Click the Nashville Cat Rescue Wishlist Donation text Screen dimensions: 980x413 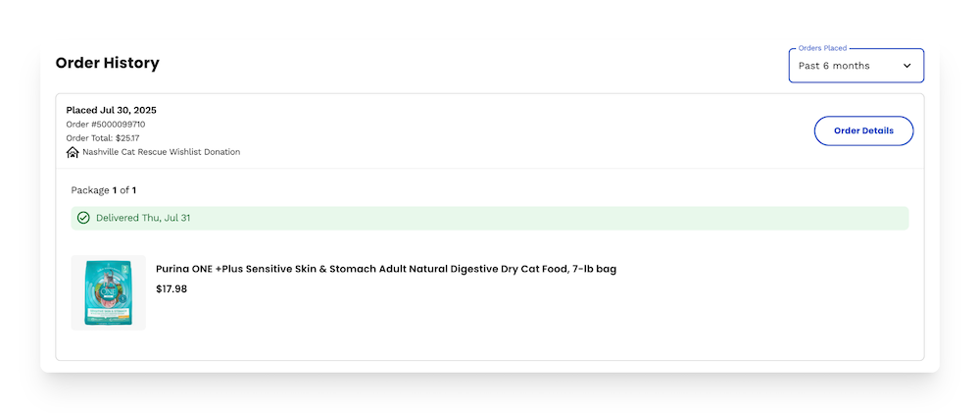tap(161, 152)
